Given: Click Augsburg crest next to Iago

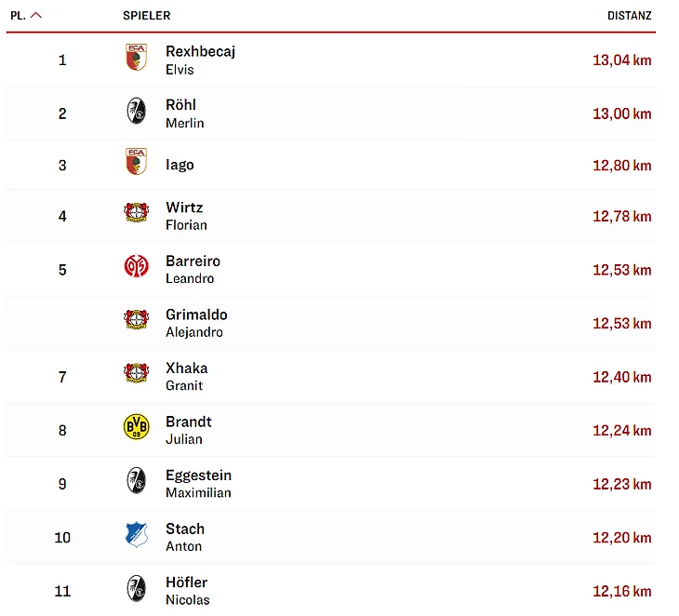Looking at the screenshot, I should tap(137, 161).
